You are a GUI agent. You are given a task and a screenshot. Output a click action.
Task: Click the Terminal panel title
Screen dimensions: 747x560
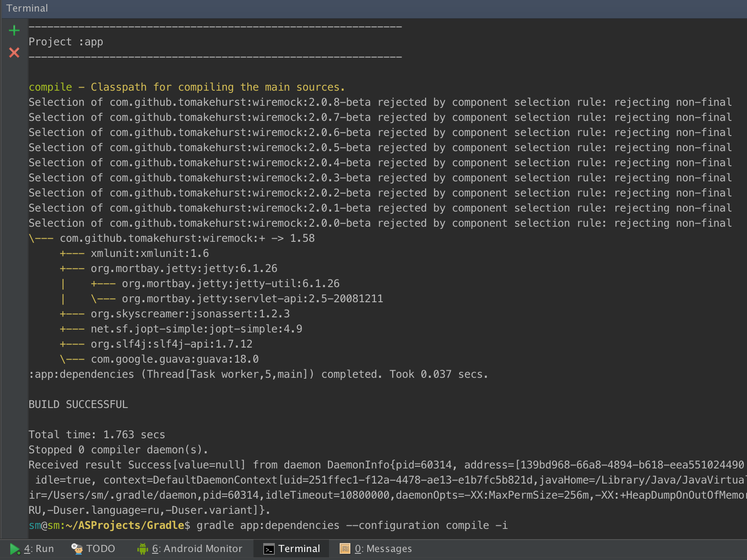pos(27,8)
